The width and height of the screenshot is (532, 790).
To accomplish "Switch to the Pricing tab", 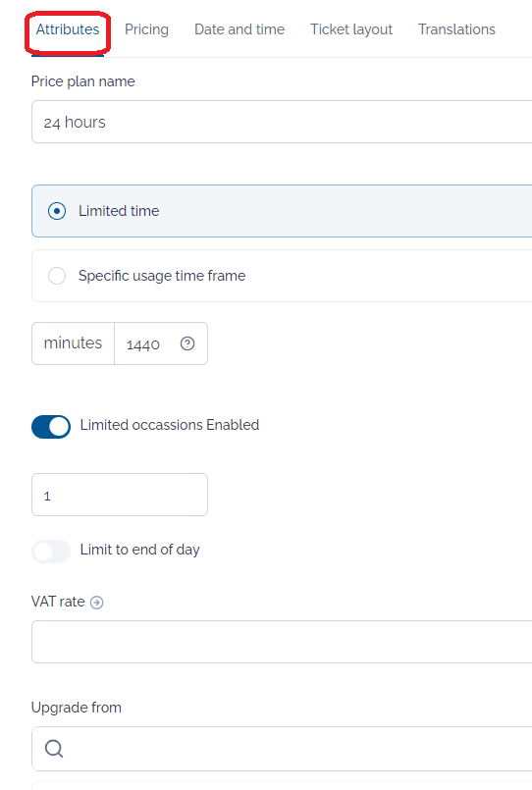I will tap(146, 29).
